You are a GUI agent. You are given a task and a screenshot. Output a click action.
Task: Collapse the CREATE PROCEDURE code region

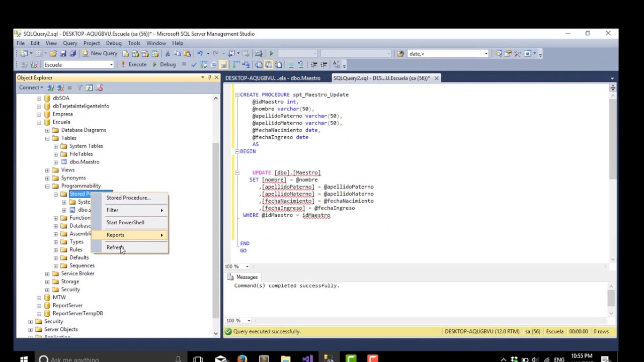pyautogui.click(x=237, y=95)
